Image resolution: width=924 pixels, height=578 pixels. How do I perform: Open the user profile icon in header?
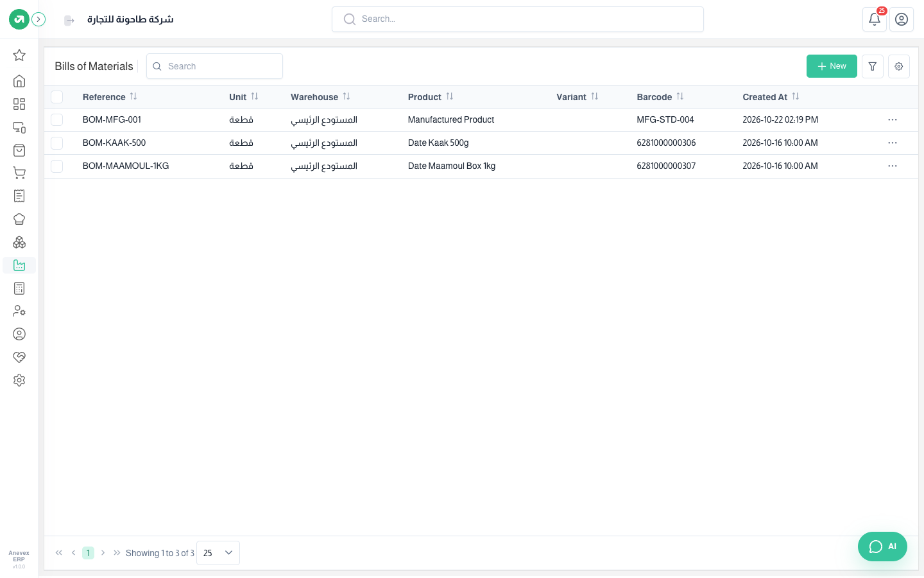(902, 19)
